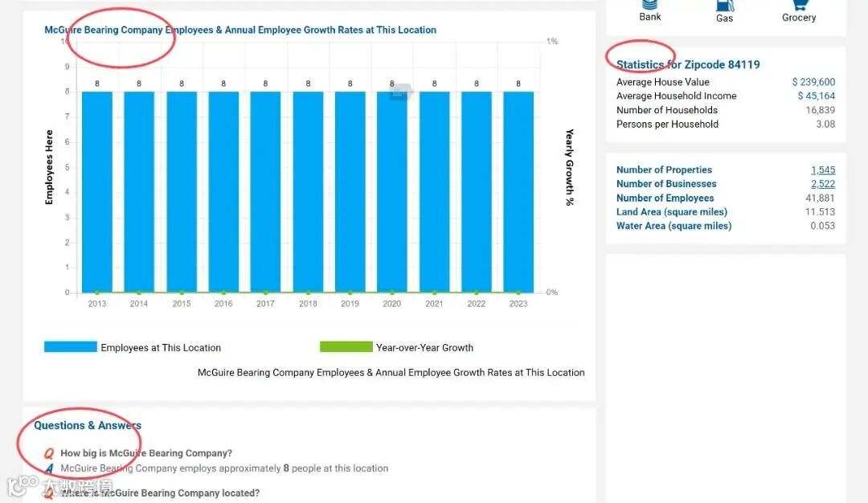The height and width of the screenshot is (503, 868).
Task: Open the Number of Businesses value 2,522
Action: [x=823, y=184]
